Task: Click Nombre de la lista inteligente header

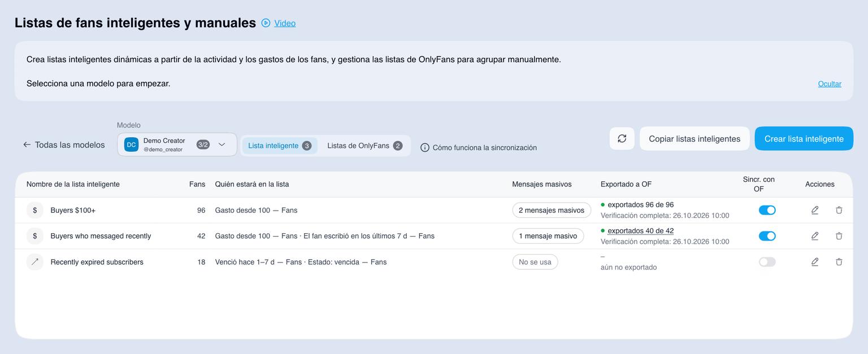Action: tap(73, 184)
